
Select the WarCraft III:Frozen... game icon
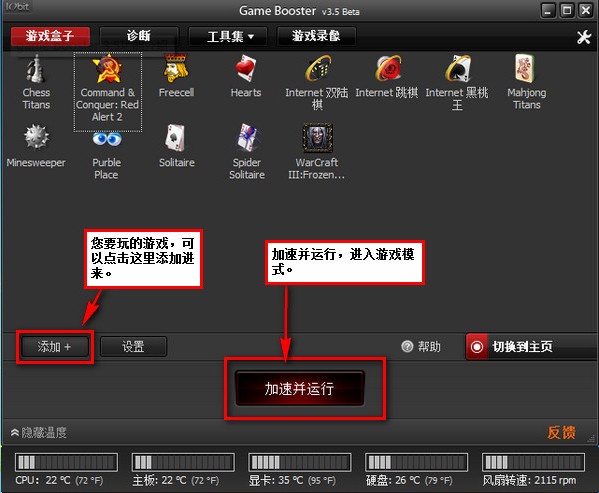pos(317,138)
